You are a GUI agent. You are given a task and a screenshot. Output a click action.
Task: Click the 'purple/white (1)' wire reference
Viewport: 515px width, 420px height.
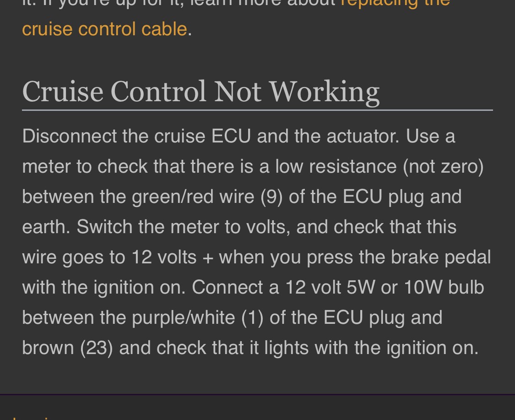coord(198,317)
